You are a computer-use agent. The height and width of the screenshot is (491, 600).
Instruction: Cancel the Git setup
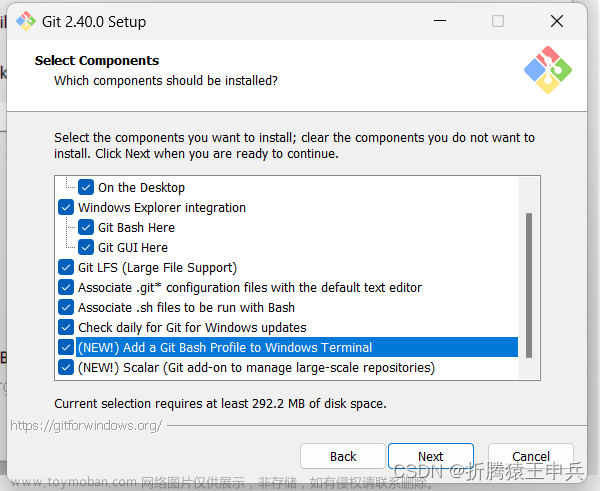pos(531,456)
